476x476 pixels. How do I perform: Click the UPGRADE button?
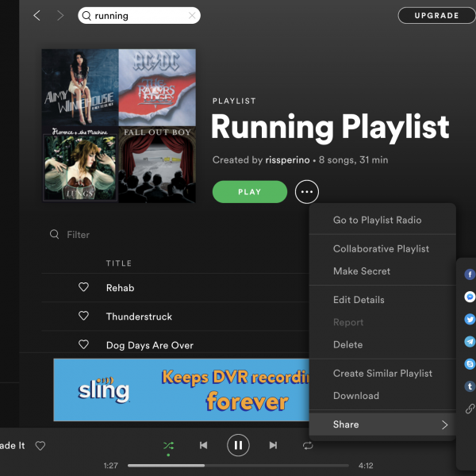(x=436, y=16)
